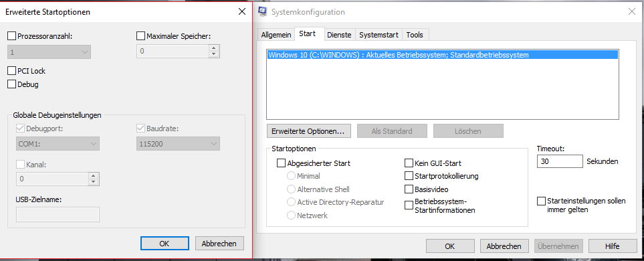Tick the Maximaler Speicher checkbox

(x=140, y=36)
